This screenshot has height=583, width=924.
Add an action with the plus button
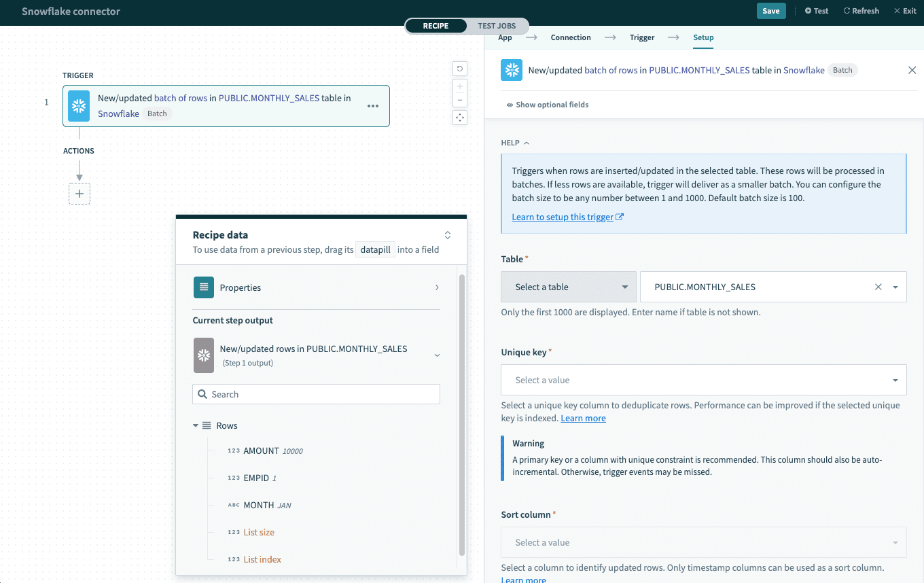click(x=79, y=194)
